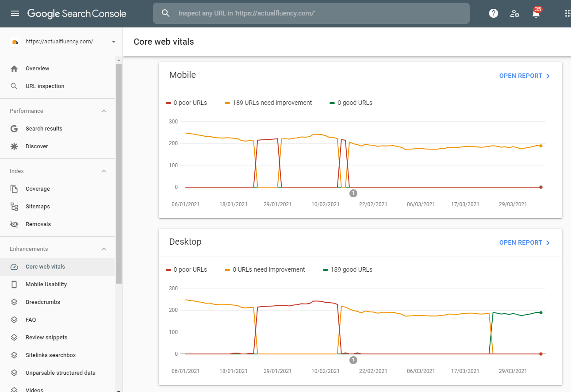Image resolution: width=571 pixels, height=392 pixels.
Task: Open the FAQ enhancement report
Action: coord(57,320)
